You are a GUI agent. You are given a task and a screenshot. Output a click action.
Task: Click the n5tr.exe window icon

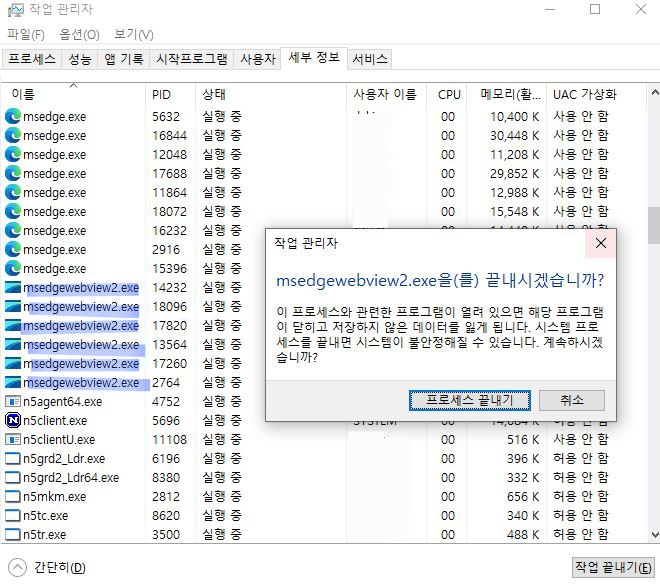point(13,534)
